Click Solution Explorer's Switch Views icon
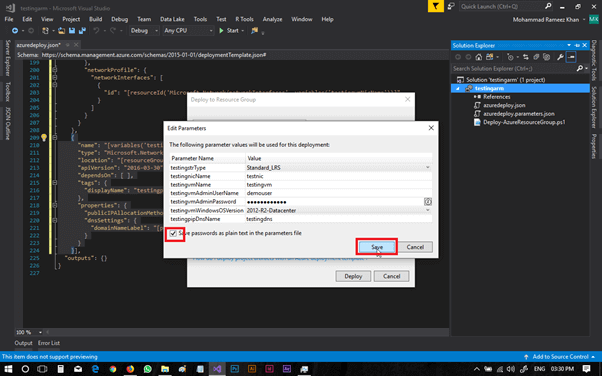The image size is (602, 376). click(x=490, y=57)
